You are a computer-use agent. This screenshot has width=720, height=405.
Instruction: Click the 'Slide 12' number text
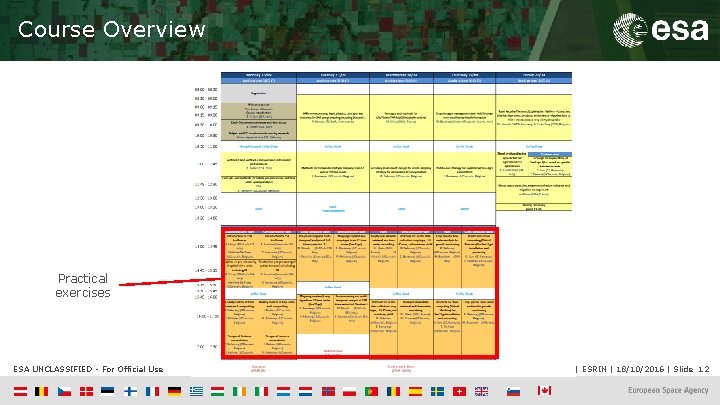pyautogui.click(x=691, y=369)
